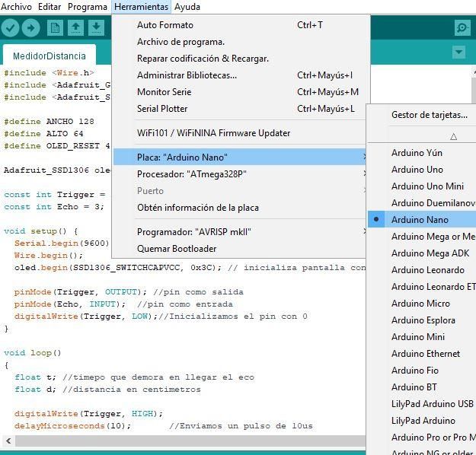Save sketch using down-arrow toolbar icon

(x=96, y=28)
